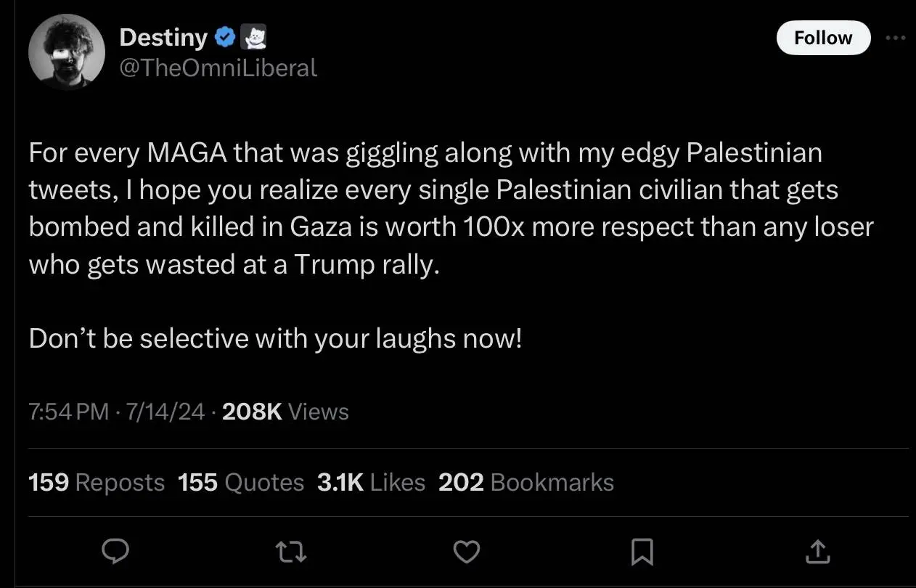Show the 155 Quotes list
Image resolution: width=916 pixels, height=588 pixels.
[241, 483]
